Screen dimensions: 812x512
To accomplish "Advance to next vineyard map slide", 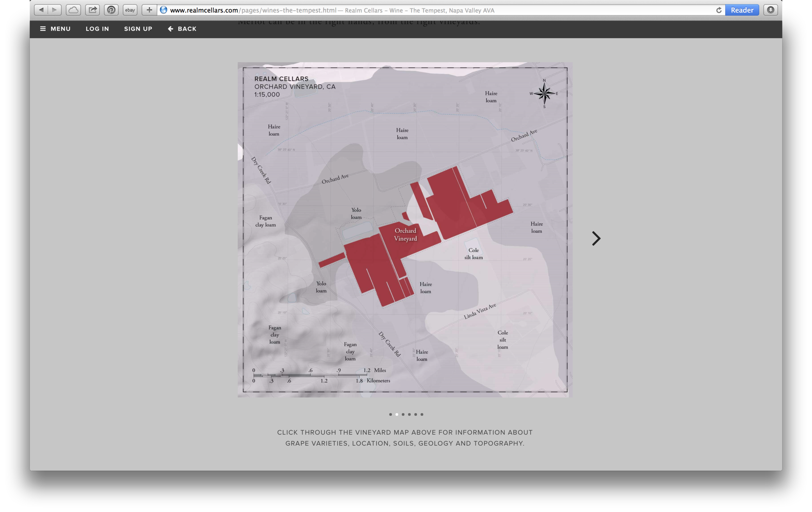I will (596, 239).
